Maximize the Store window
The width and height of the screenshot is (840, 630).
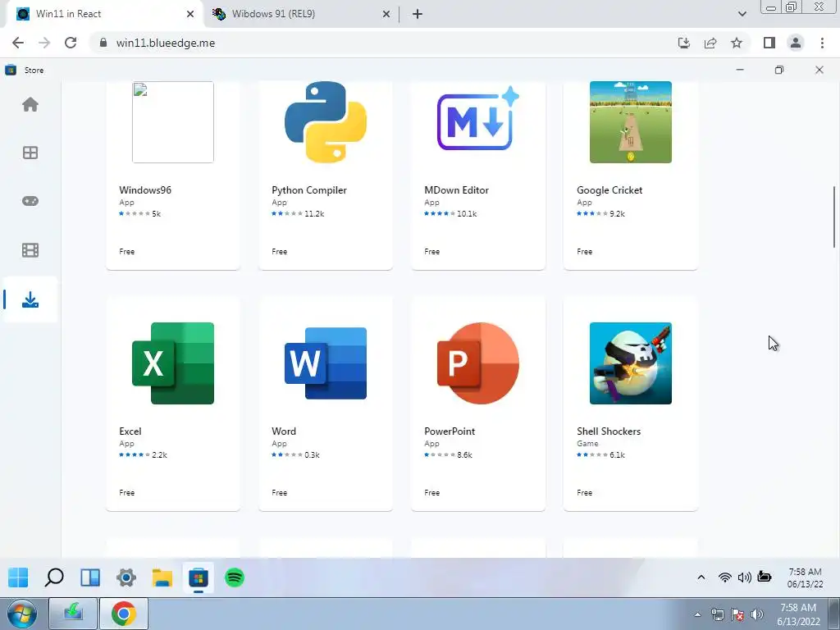(x=779, y=70)
